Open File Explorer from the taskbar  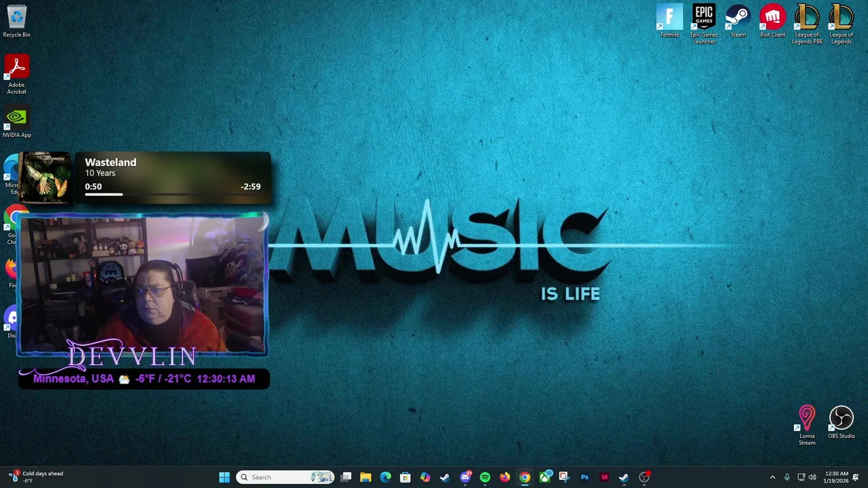coord(366,477)
